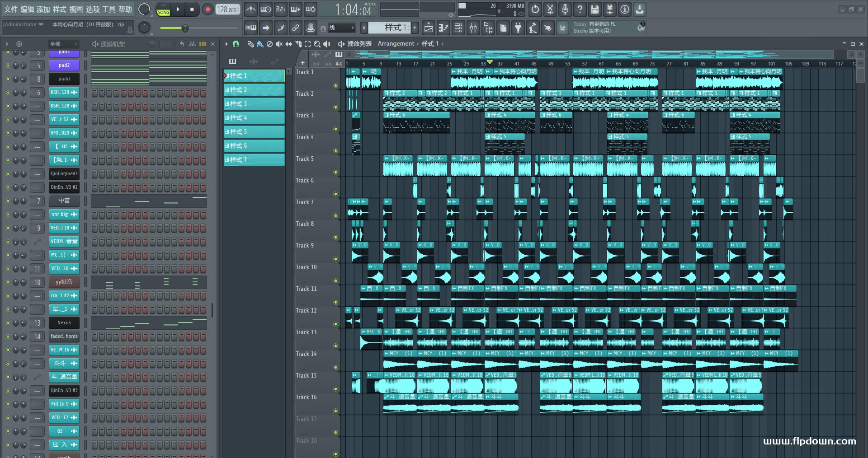Select 样式 7 in the pattern picker
The height and width of the screenshot is (458, 868).
pos(254,160)
